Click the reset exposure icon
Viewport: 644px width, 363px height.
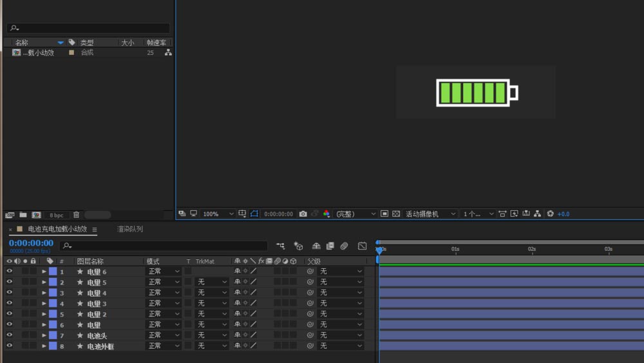(551, 214)
